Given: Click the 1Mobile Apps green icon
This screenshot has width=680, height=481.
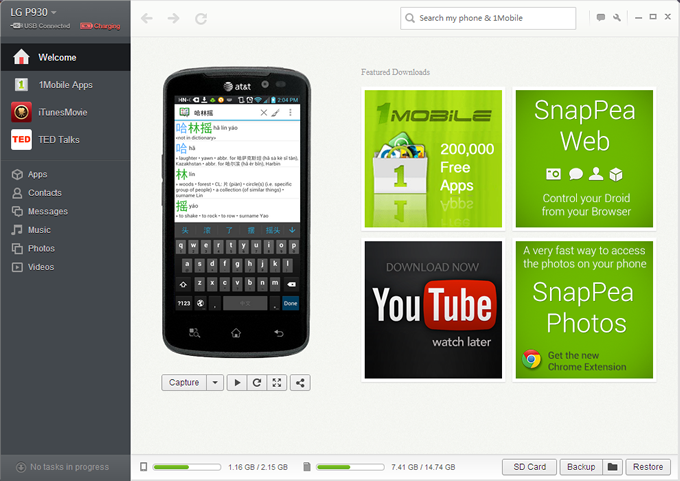Looking at the screenshot, I should click(x=21, y=85).
